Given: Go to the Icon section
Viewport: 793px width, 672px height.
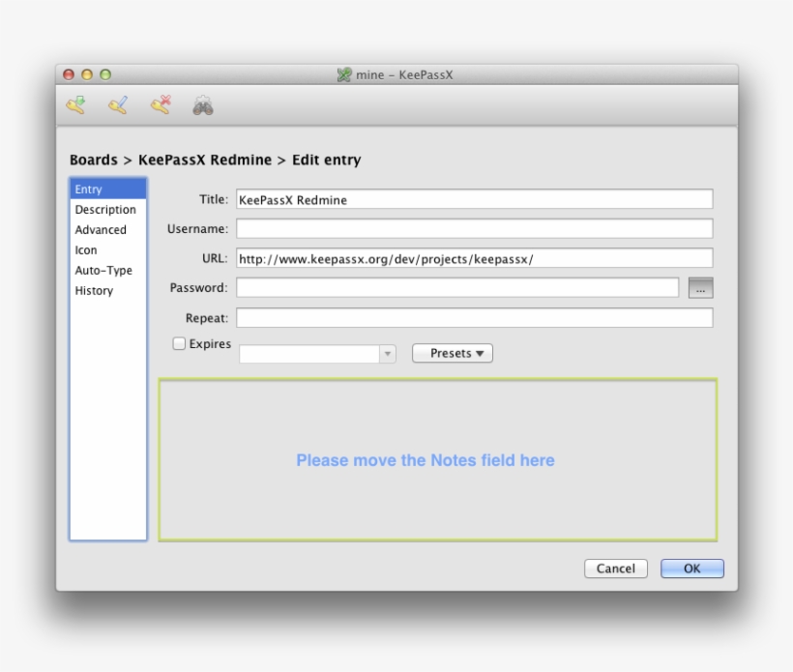Looking at the screenshot, I should click(x=108, y=250).
